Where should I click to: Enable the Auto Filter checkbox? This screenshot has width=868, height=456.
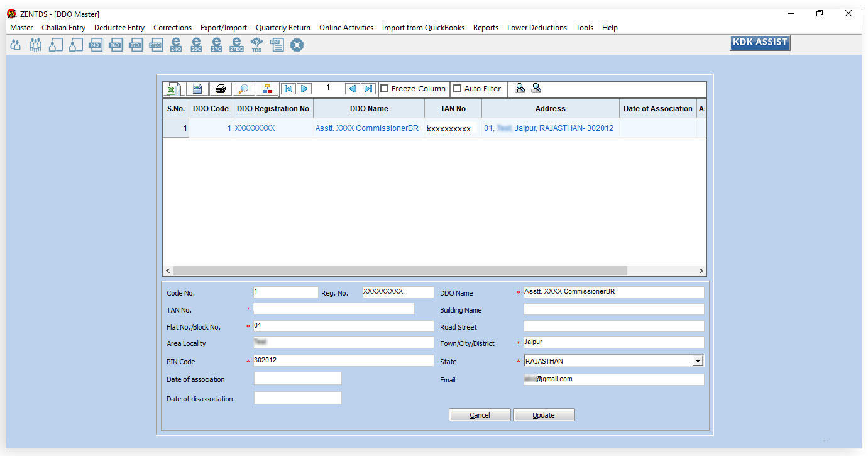[x=458, y=89]
